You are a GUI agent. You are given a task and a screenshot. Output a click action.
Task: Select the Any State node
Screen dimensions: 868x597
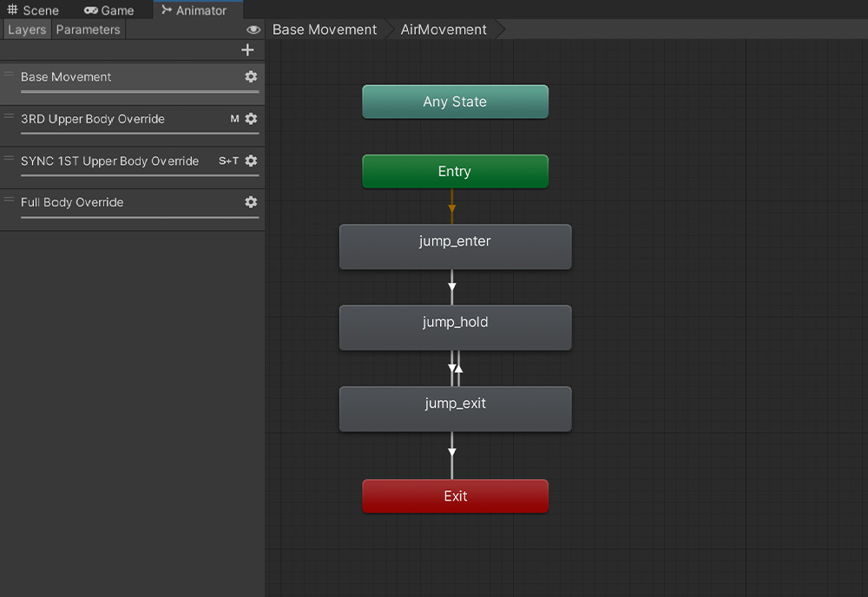[x=455, y=102]
